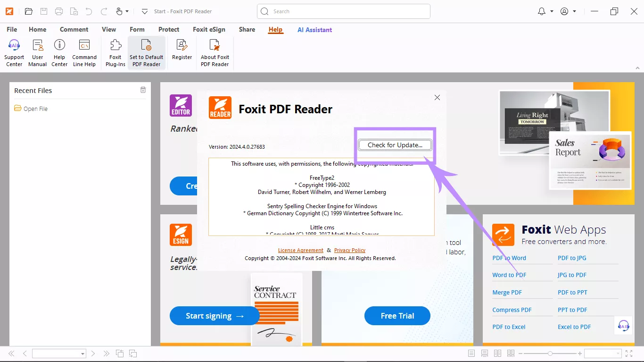Click the Foxit logo in the title bar

[x=9, y=11]
